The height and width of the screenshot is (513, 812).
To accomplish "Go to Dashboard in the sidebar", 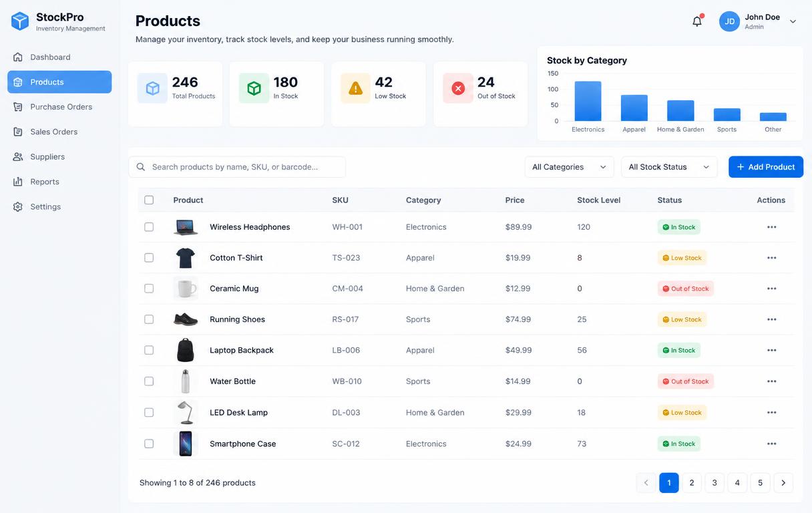I will click(59, 57).
